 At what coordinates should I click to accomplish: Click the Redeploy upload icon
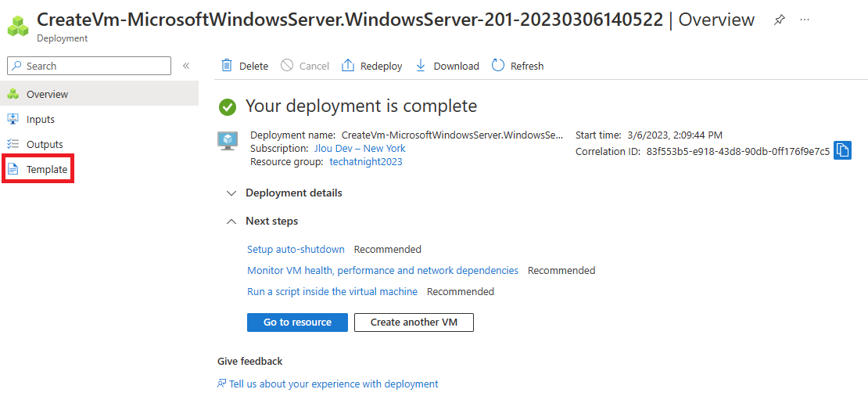click(348, 66)
